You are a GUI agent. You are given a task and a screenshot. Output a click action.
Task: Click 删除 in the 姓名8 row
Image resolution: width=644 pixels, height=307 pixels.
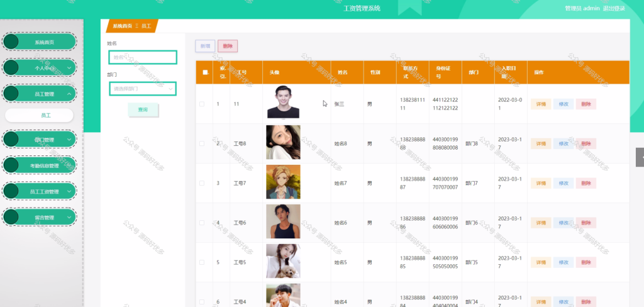pos(586,144)
